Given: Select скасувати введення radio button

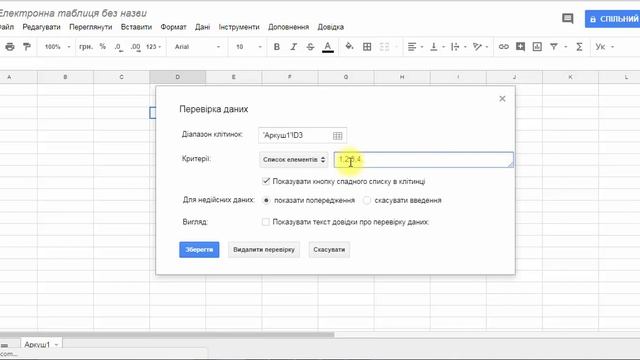Looking at the screenshot, I should [367, 200].
